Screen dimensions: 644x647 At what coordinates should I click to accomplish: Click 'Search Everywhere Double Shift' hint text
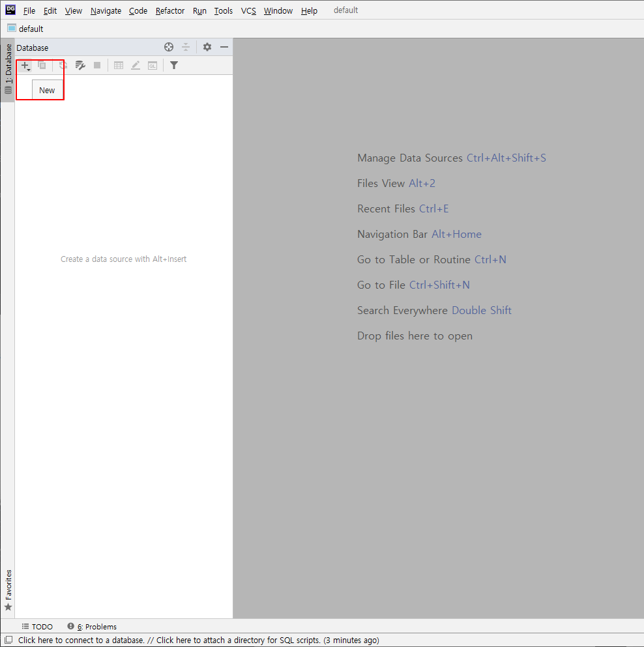point(434,310)
